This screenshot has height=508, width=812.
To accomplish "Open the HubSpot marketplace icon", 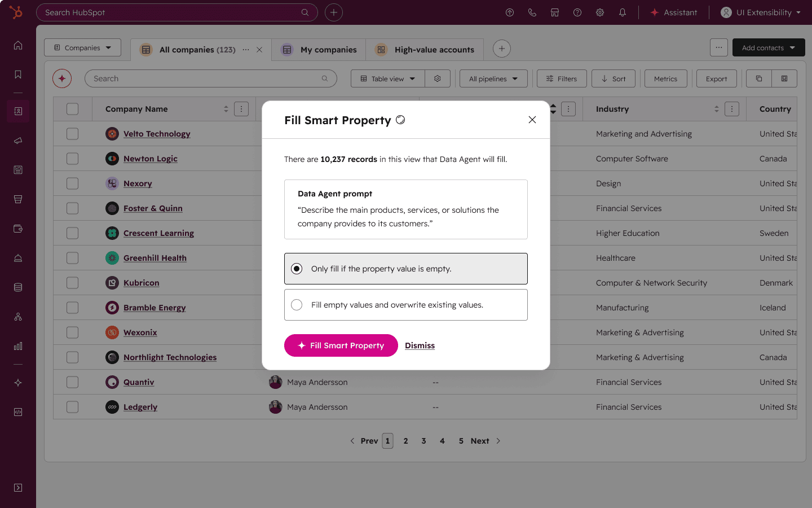I will coord(555,12).
